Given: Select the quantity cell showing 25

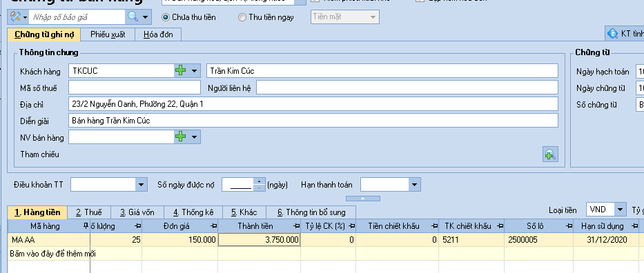Looking at the screenshot, I should pos(116,240).
